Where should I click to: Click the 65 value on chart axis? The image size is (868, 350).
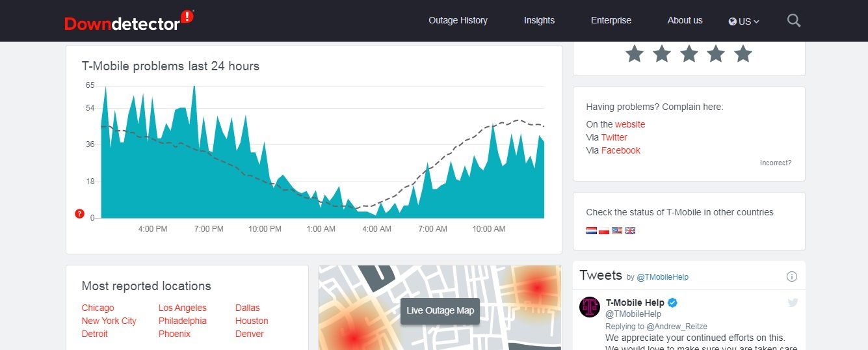[x=90, y=85]
